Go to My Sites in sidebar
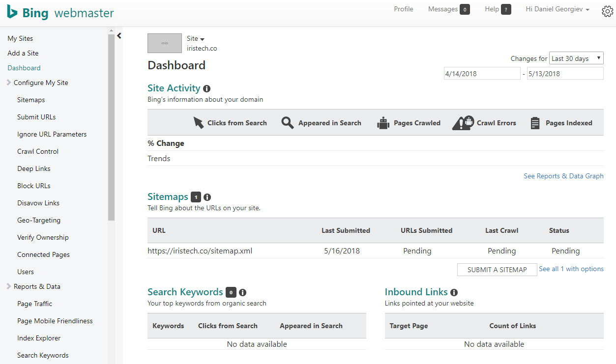This screenshot has height=364, width=616. click(20, 38)
